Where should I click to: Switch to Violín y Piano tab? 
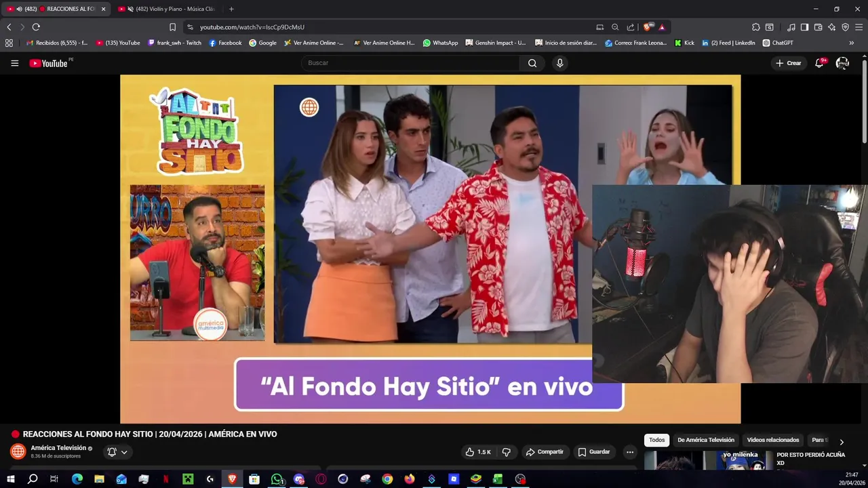coord(167,9)
